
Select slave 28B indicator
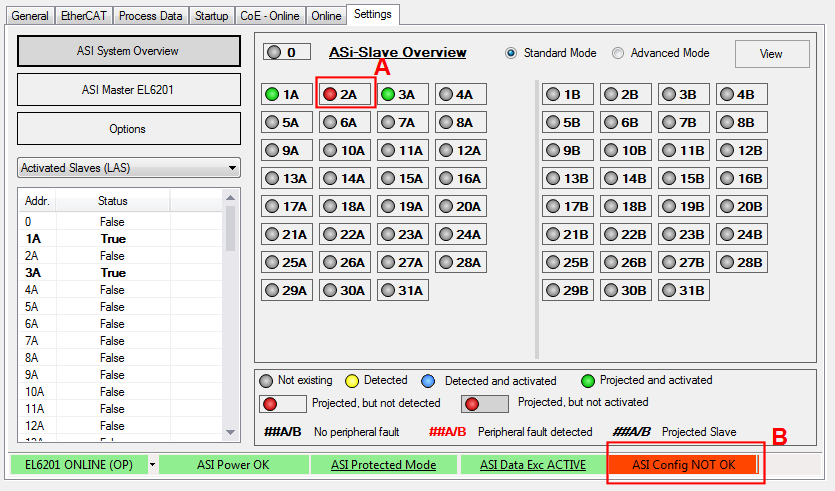[742, 263]
